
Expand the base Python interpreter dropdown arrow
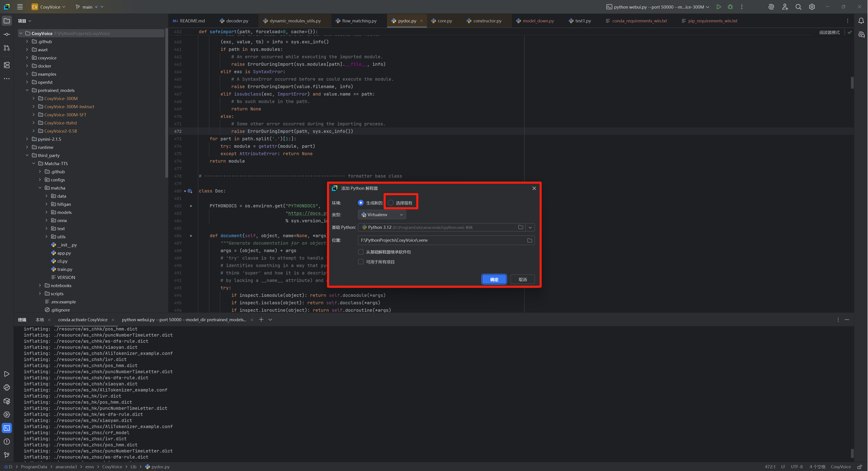click(530, 227)
